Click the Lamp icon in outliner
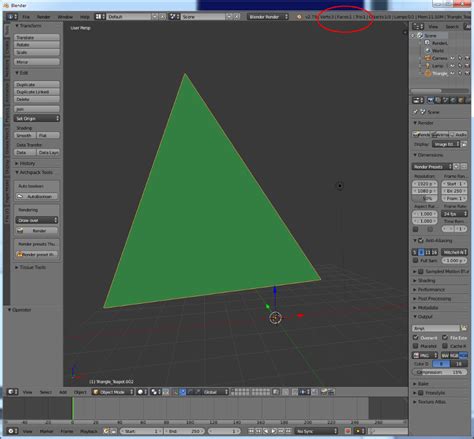Image resolution: width=474 pixels, height=439 pixels. [x=428, y=66]
